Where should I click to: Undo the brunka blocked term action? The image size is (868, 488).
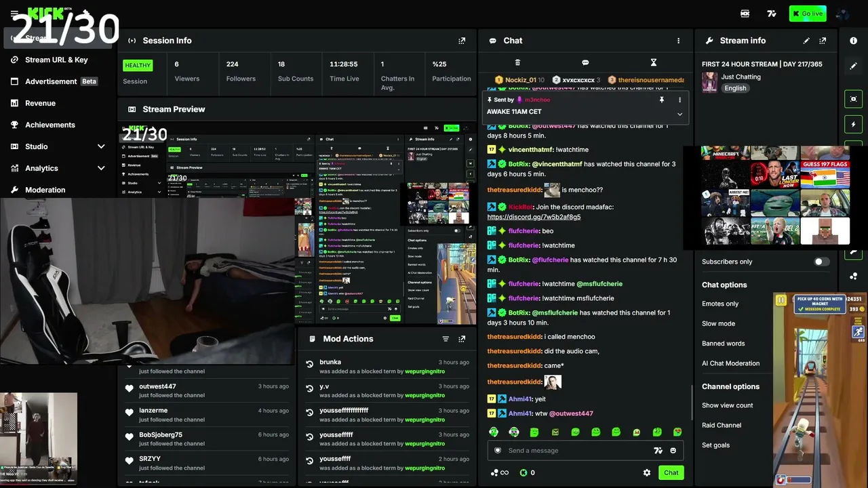pyautogui.click(x=310, y=364)
